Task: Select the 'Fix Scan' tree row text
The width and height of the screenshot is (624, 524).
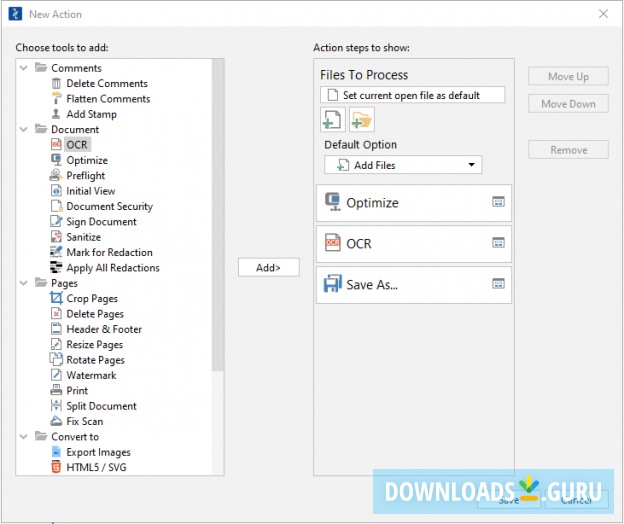Action: 85,421
